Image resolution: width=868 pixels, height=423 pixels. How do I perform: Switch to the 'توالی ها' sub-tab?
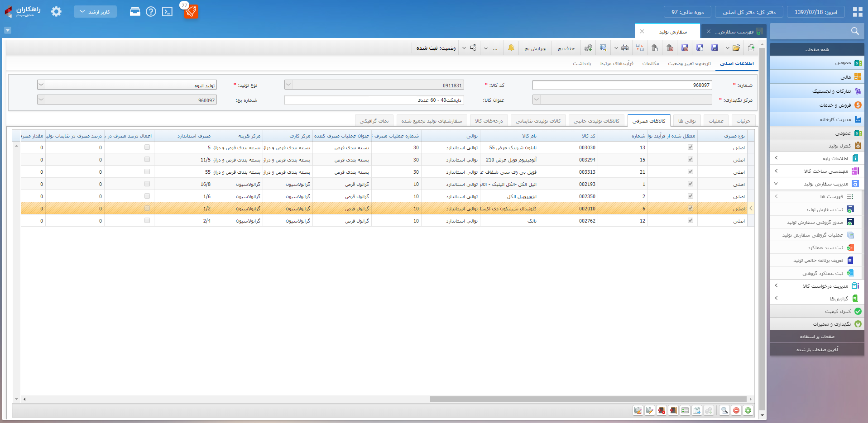click(687, 121)
